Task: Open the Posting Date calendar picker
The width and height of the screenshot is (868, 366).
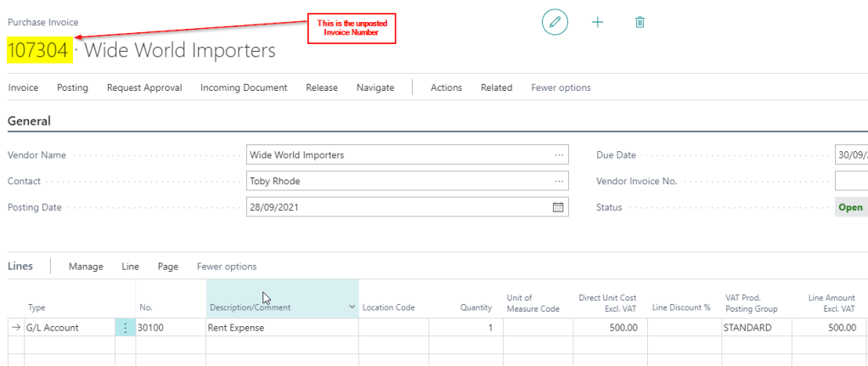Action: 558,207
